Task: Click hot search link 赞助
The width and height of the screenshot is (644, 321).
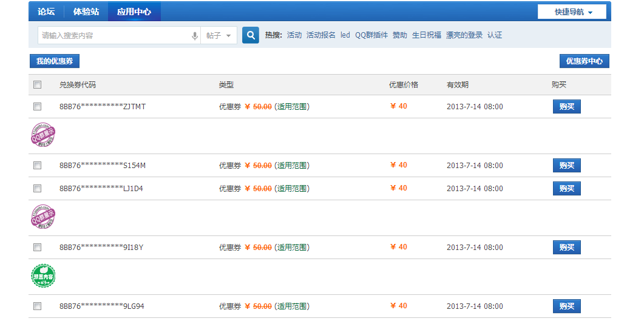Action: pos(399,35)
